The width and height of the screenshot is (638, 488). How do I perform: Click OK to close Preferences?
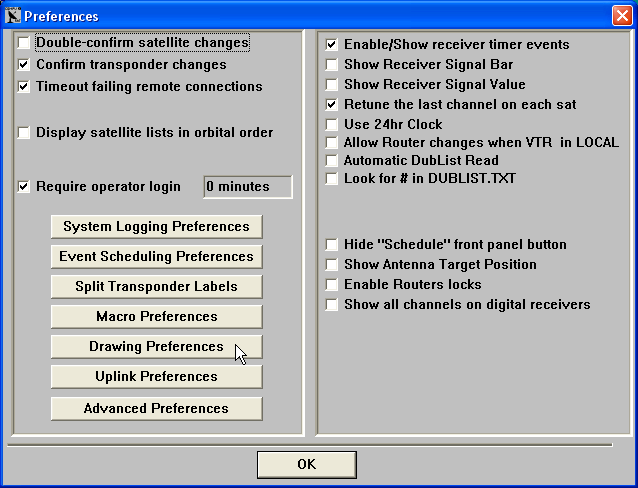pyautogui.click(x=307, y=464)
